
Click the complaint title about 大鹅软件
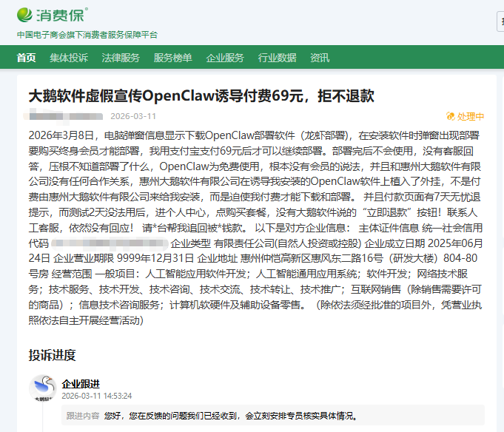click(x=201, y=96)
